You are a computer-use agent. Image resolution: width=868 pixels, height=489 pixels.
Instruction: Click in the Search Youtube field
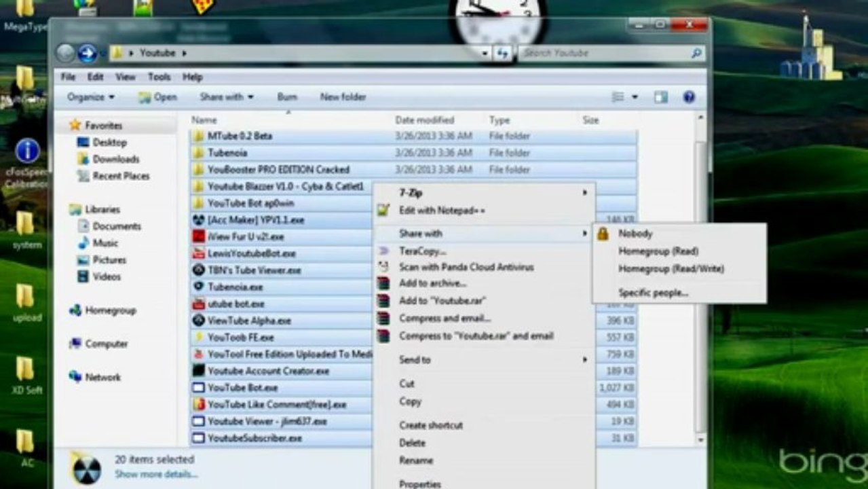click(x=604, y=52)
